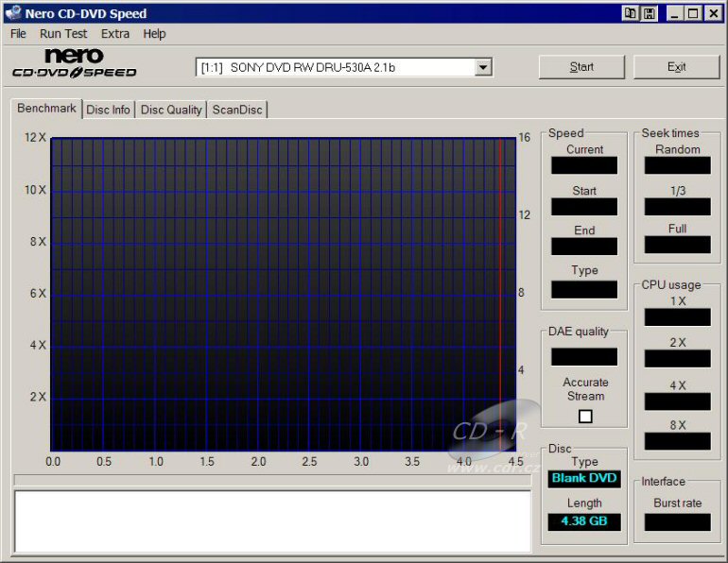Open the Extra menu
728x563 pixels.
[x=115, y=34]
